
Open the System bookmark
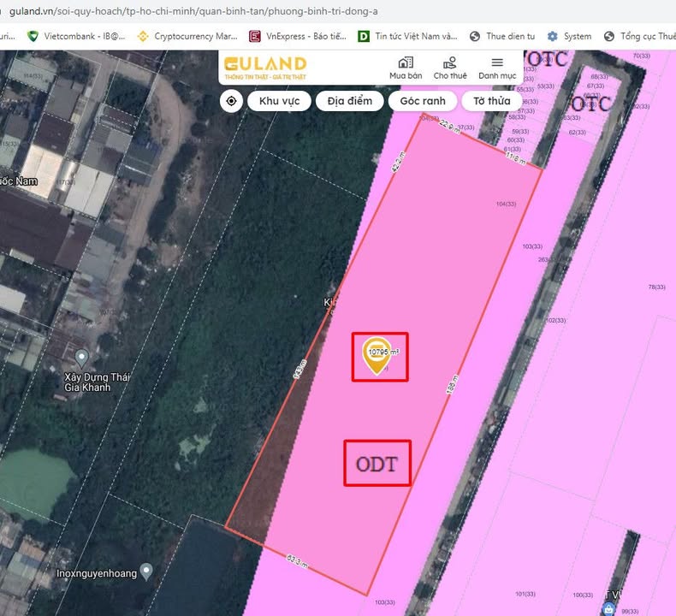(569, 36)
